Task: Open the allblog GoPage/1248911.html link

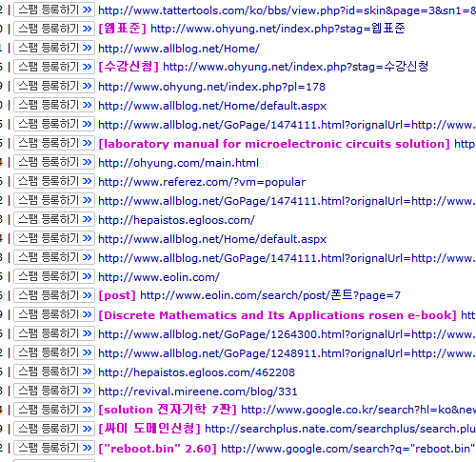Action: 287,353
